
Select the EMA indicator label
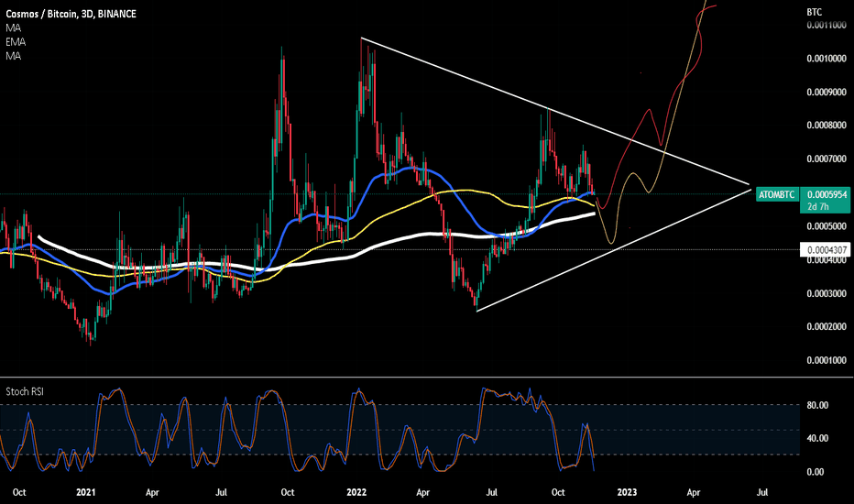point(16,42)
